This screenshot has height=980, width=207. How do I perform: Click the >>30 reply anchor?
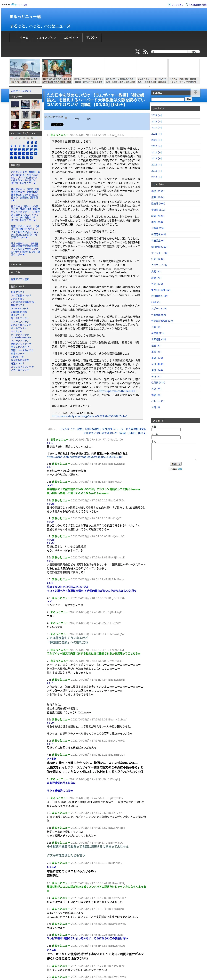(x=51, y=759)
